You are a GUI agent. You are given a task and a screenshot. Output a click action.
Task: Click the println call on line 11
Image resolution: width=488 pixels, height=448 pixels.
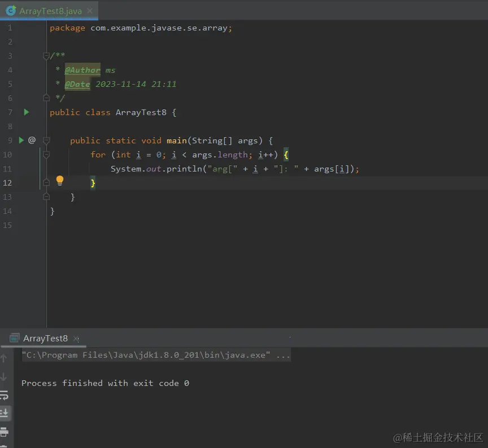184,169
